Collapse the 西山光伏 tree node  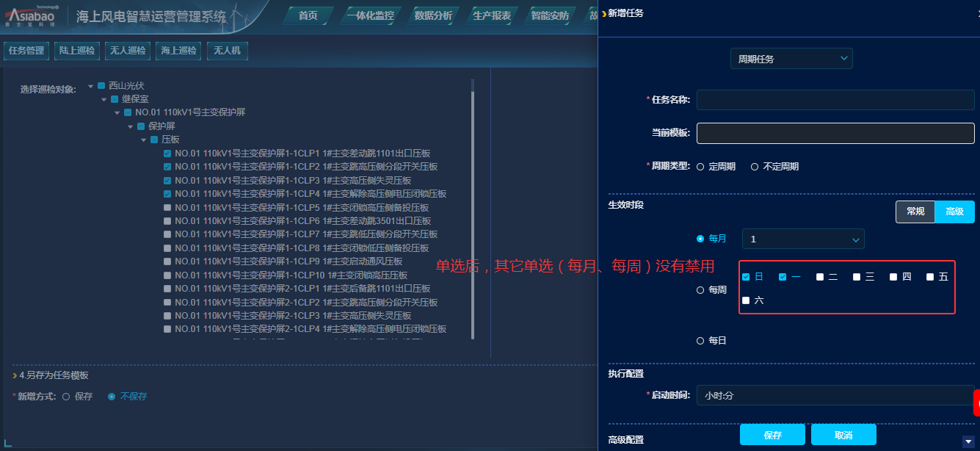91,86
